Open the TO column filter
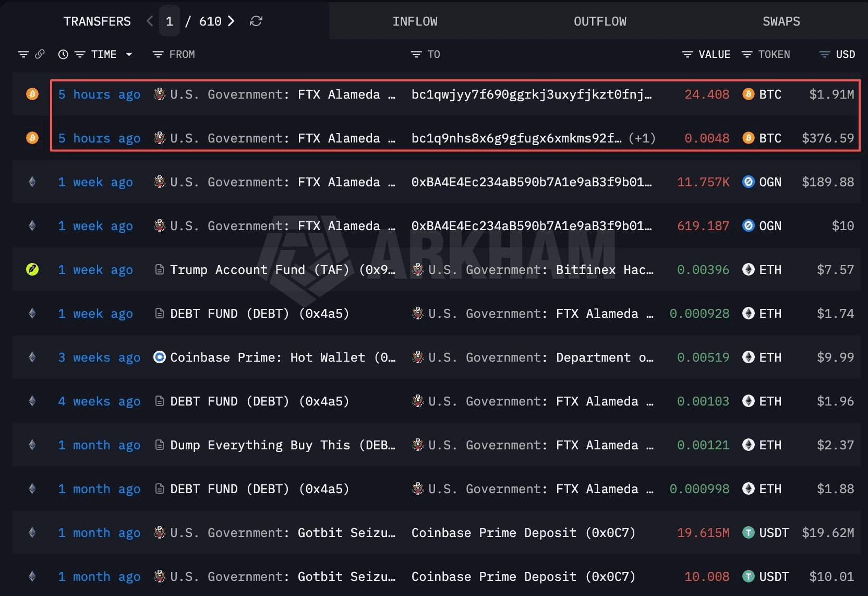868x596 pixels. (416, 54)
